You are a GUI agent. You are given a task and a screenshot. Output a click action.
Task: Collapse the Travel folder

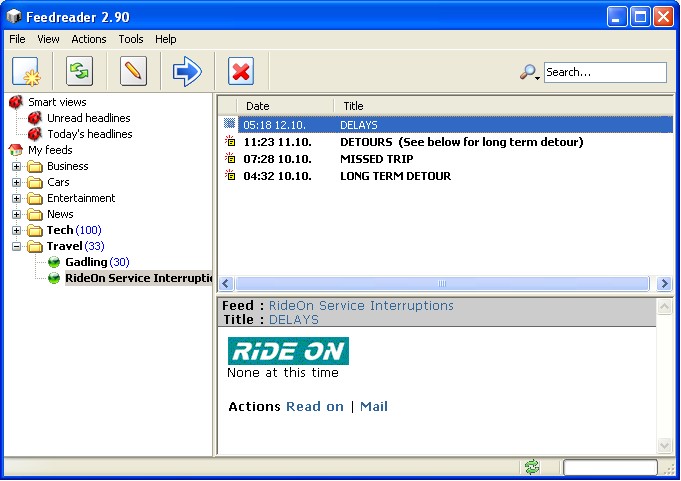17,246
